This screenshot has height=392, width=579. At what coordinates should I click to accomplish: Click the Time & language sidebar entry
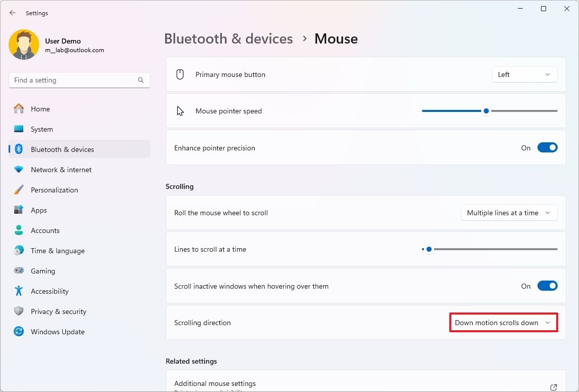pyautogui.click(x=58, y=251)
